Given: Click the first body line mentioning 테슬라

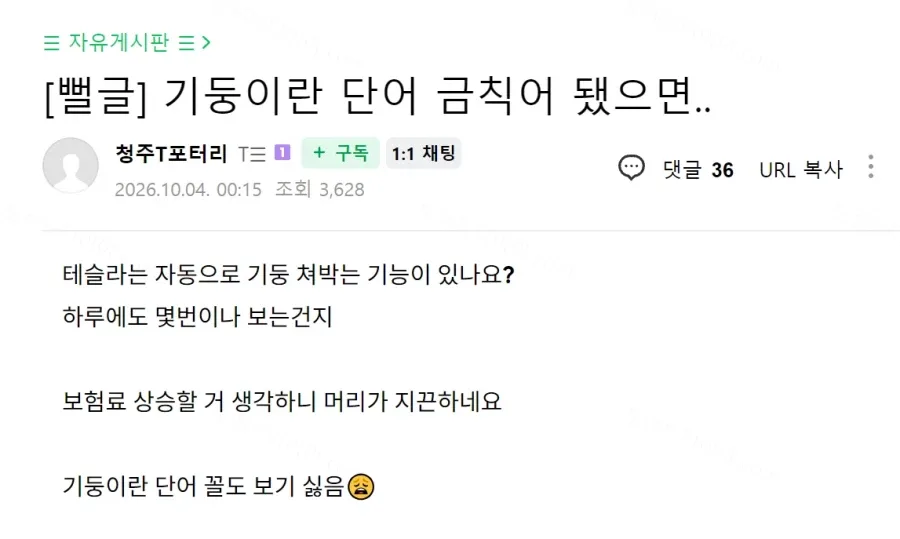Looking at the screenshot, I should point(288,274).
